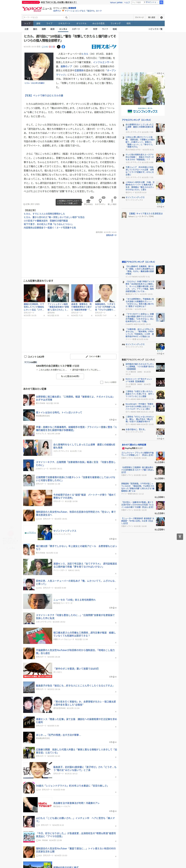The height and width of the screenshot is (868, 186).
Task: Click the 日刊スポーツ logo beside the headline
Action: [104, 47]
